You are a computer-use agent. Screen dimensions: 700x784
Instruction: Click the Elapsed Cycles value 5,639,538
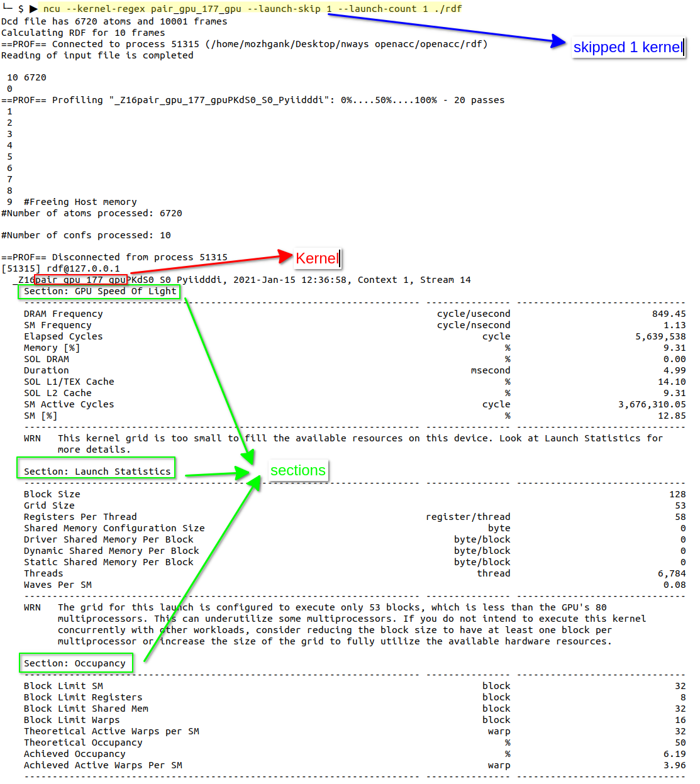click(x=660, y=336)
